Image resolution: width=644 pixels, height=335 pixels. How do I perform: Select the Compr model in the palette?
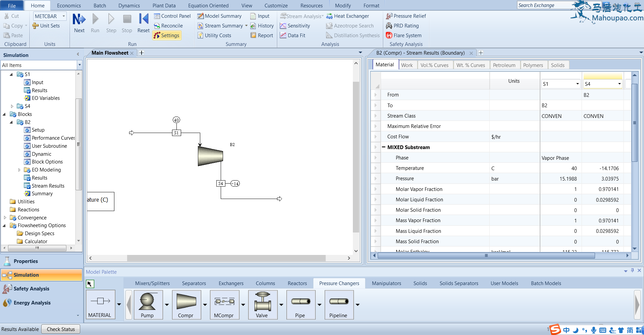pos(186,305)
